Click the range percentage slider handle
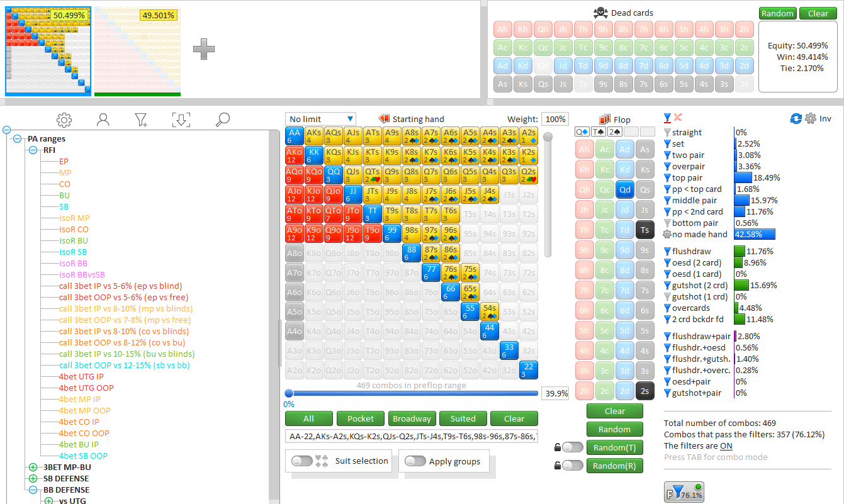 289,393
